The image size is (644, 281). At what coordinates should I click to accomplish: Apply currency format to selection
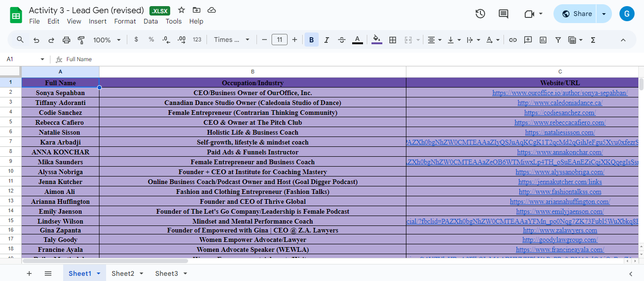pyautogui.click(x=136, y=40)
